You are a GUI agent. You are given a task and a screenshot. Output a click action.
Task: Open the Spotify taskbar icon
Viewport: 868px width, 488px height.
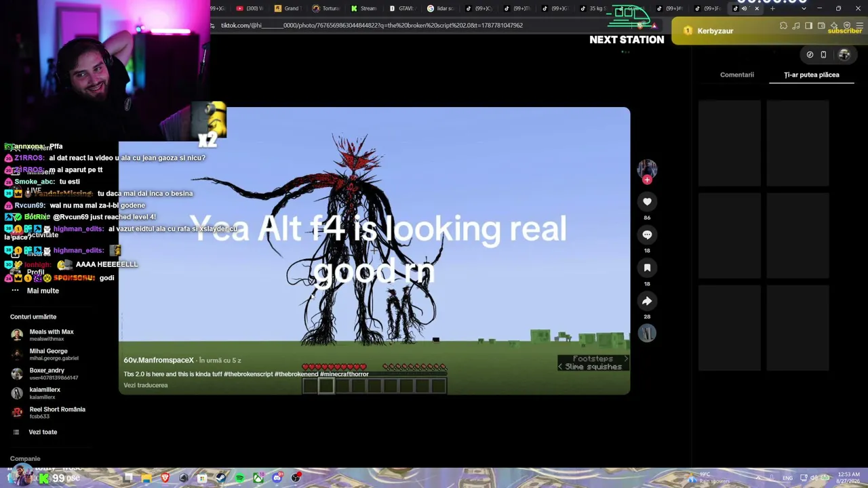click(x=240, y=478)
